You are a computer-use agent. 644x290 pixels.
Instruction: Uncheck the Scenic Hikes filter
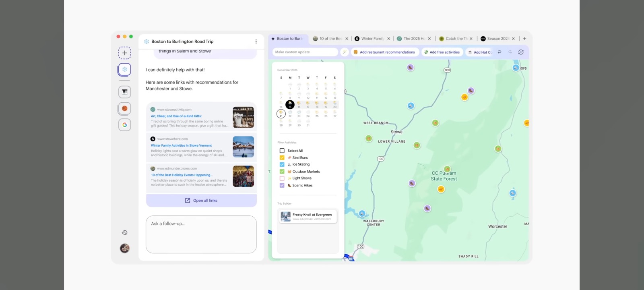[282, 185]
